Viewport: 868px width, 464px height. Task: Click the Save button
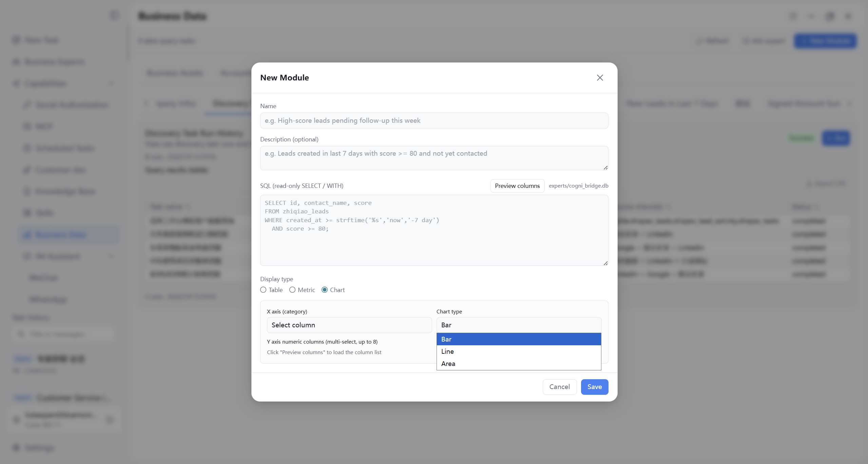point(595,387)
